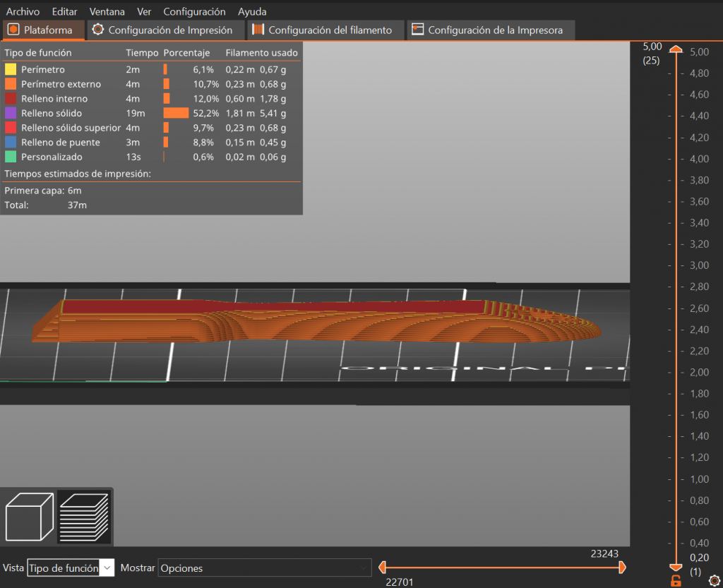Hide Relleno sólido feature type in legend
The width and height of the screenshot is (723, 588).
[x=51, y=113]
